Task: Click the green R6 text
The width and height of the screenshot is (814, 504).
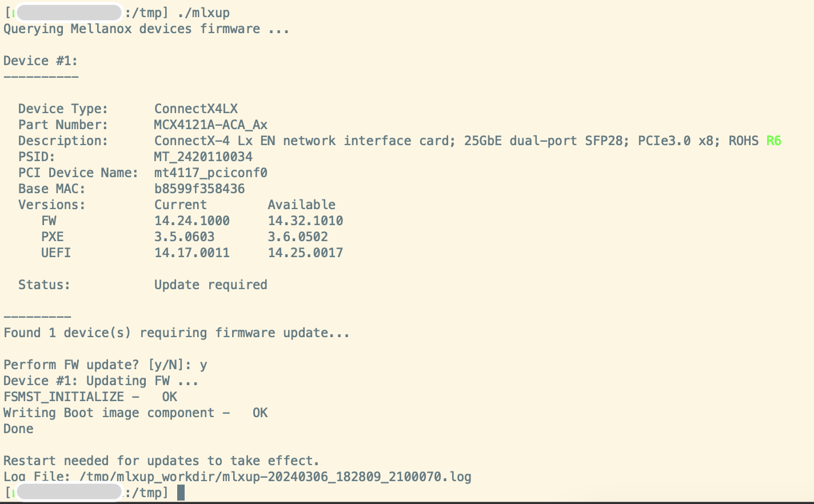Action: pos(773,141)
